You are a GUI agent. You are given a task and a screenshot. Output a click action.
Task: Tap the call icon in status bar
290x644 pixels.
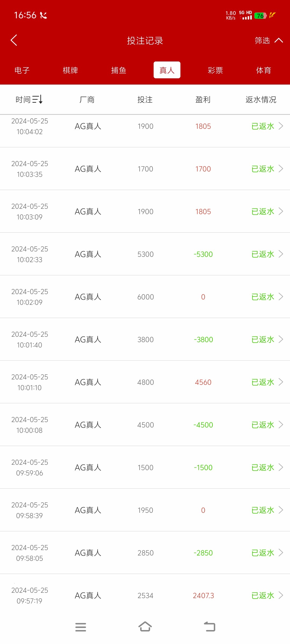coord(44,15)
